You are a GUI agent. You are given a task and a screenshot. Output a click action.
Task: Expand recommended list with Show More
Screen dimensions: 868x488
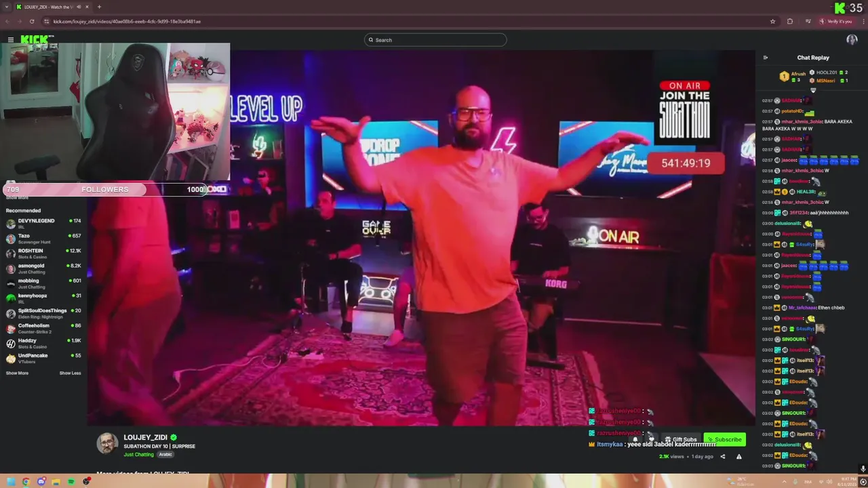(x=17, y=373)
